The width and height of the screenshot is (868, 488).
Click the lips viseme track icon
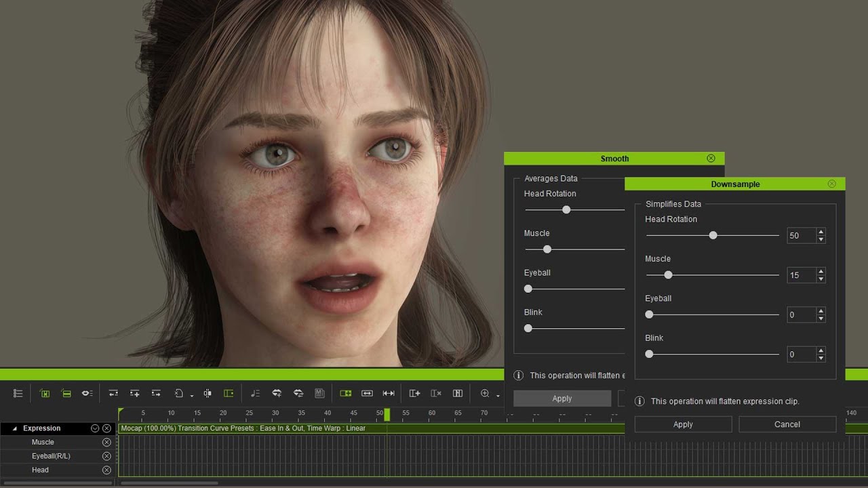87,393
